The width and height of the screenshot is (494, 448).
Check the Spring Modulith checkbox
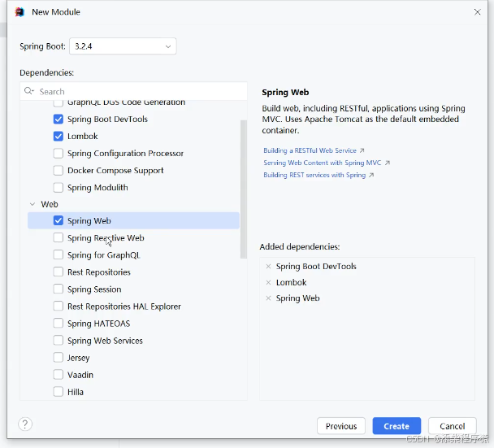coord(58,188)
